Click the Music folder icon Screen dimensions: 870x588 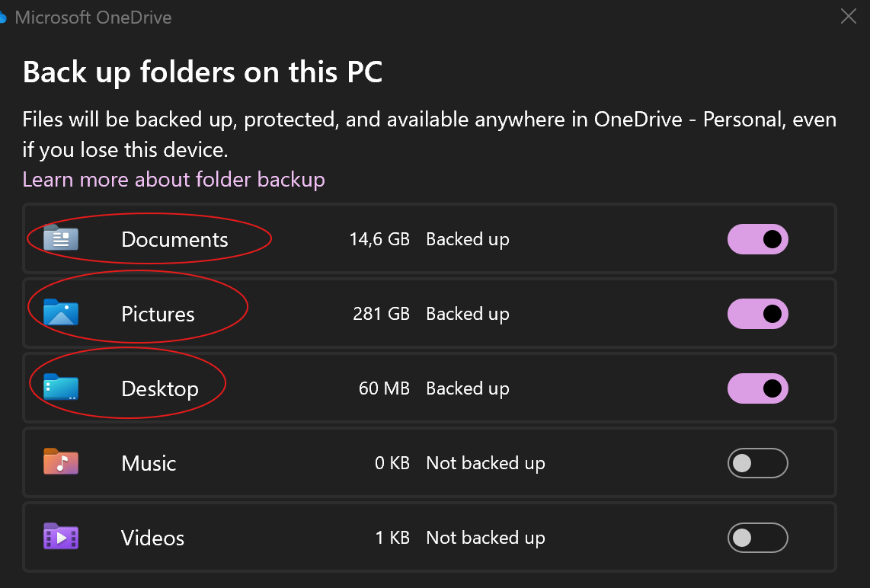tap(61, 462)
